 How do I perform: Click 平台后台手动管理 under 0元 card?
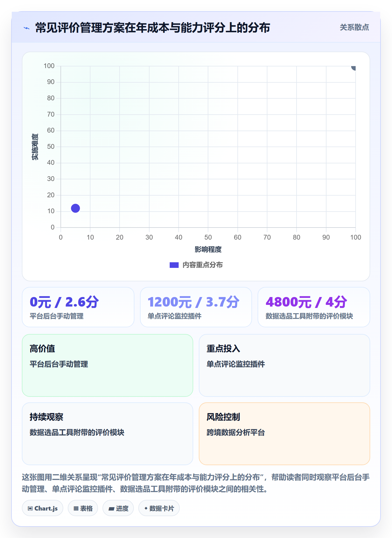point(57,316)
